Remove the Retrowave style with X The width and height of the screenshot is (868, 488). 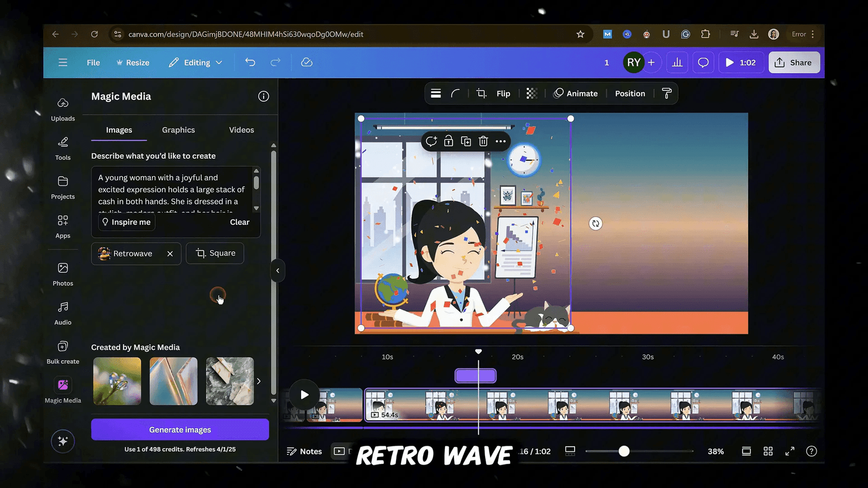170,254
